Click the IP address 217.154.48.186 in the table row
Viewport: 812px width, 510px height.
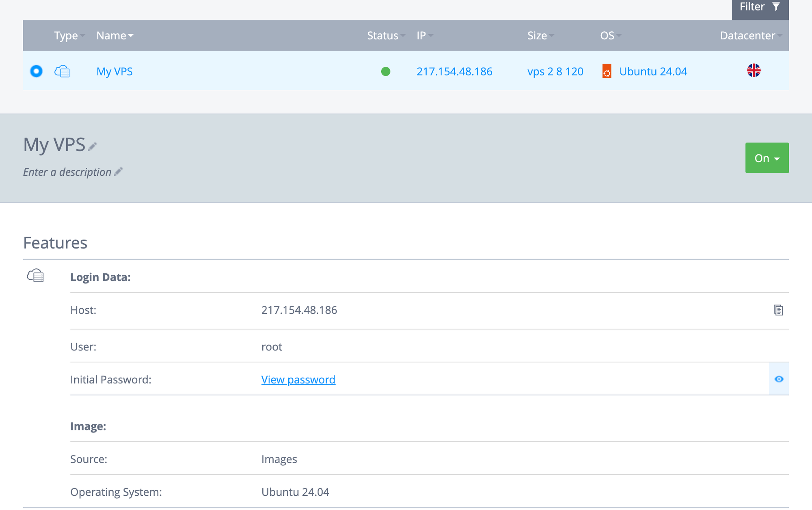[454, 71]
